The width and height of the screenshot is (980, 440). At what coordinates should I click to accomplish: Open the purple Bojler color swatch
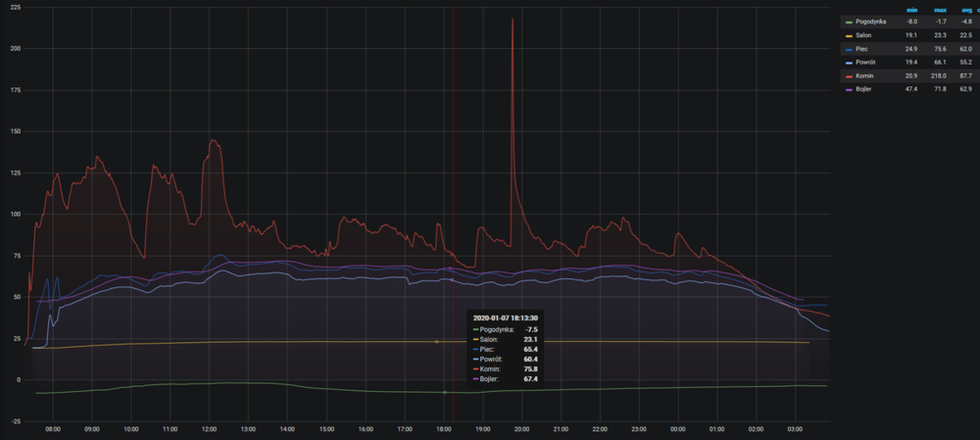click(x=848, y=89)
